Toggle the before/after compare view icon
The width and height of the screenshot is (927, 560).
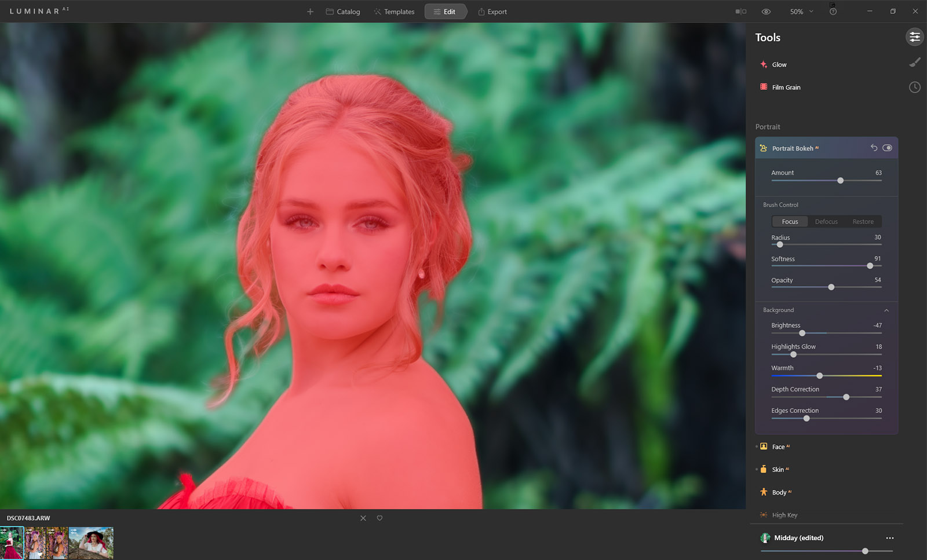tap(740, 12)
